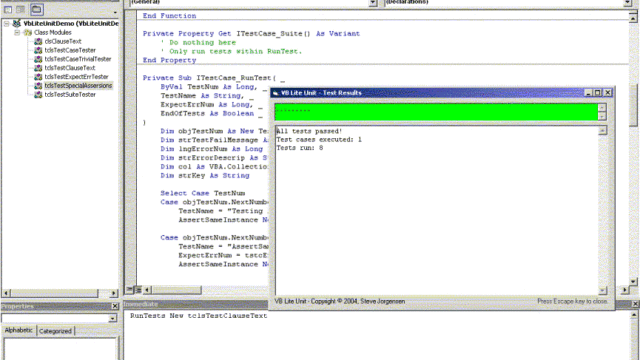Close the VB Lite Unit Test Results window
Viewport: 640px width, 360px height.
608,93
